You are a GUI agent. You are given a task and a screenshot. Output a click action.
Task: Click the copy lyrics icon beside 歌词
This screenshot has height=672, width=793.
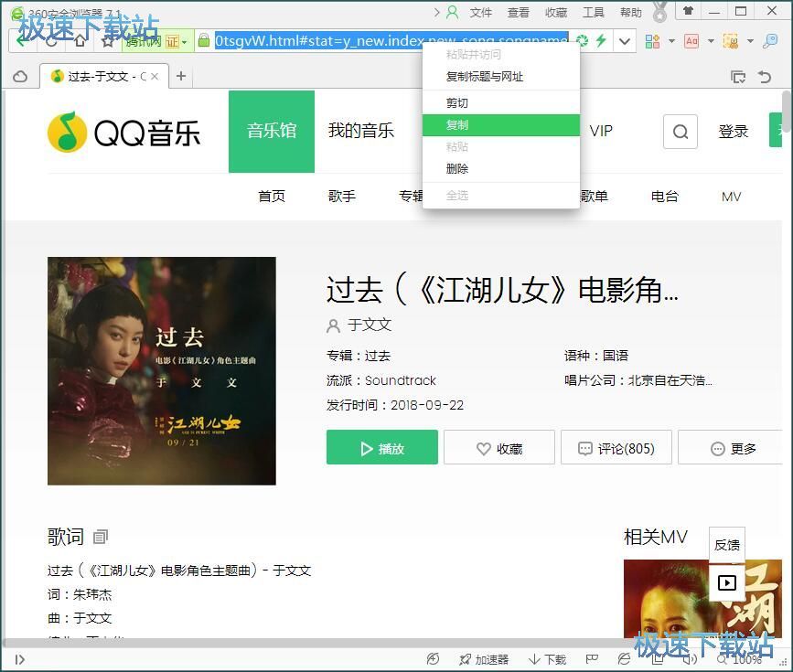(101, 537)
